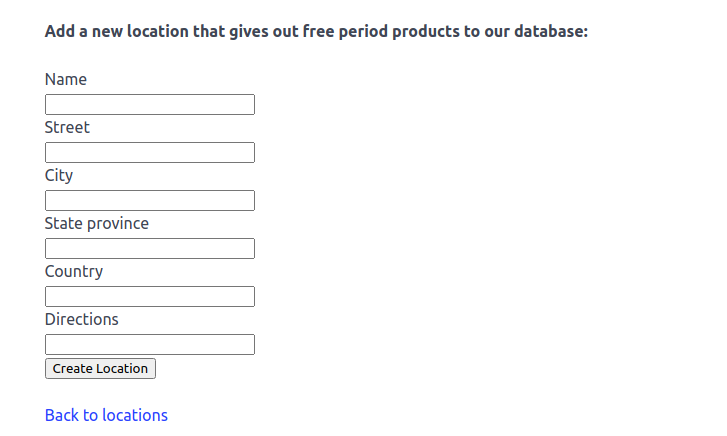Click the 'Add a new location' heading
Screen dimensions: 727x436
(316, 31)
